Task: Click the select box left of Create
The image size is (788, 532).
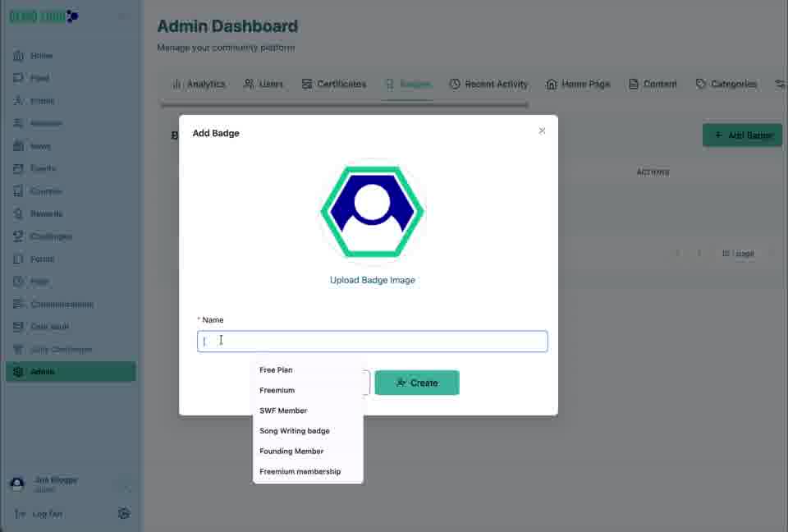Action: (x=366, y=383)
